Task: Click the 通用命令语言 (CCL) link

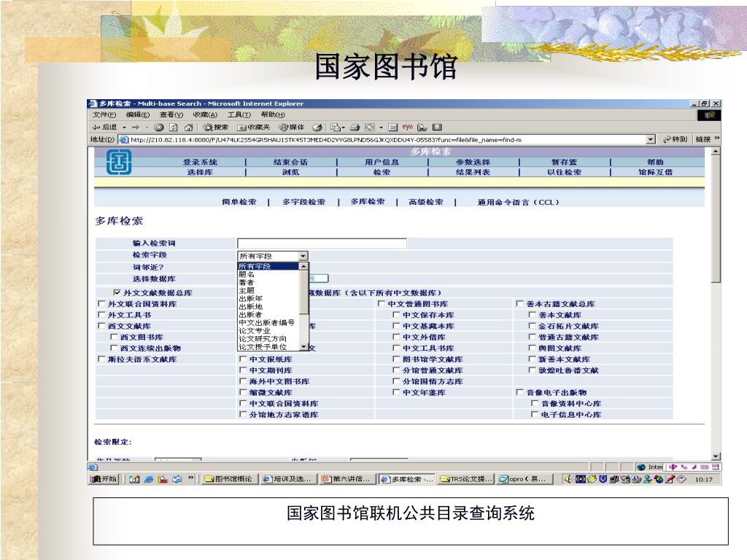Action: (x=519, y=202)
